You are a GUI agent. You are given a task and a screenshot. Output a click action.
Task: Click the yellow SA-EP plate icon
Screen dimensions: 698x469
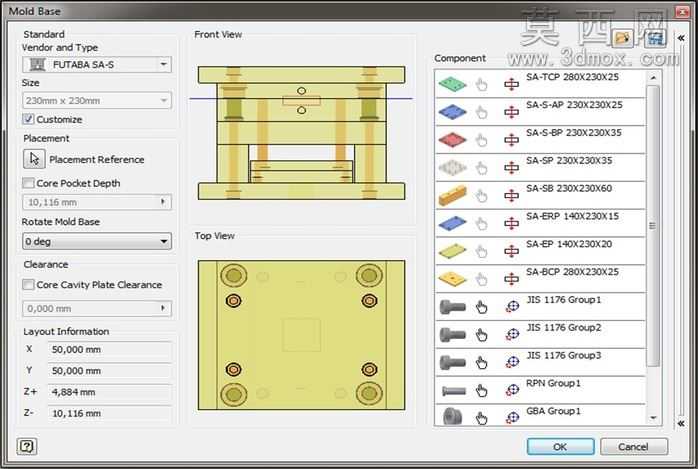452,251
